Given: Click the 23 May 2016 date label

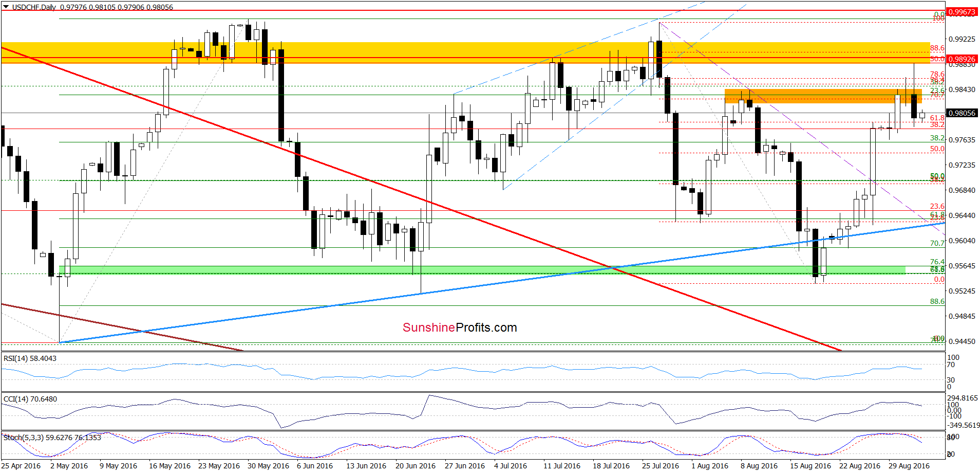Looking at the screenshot, I should pos(219,466).
